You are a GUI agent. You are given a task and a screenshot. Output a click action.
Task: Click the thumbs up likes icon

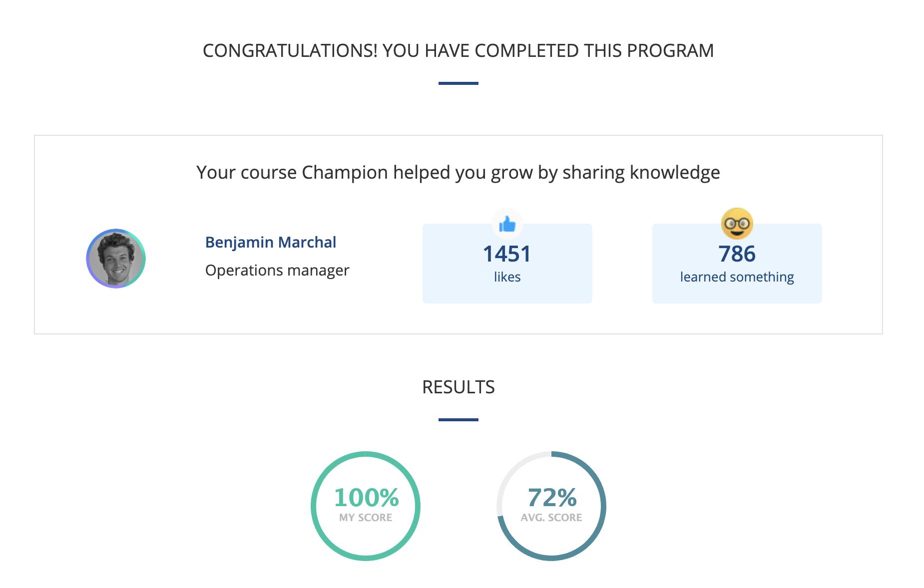click(508, 224)
